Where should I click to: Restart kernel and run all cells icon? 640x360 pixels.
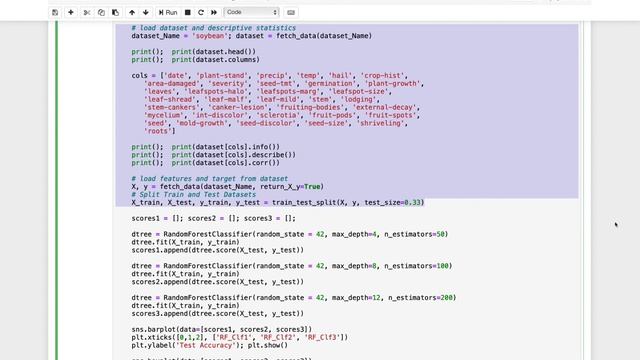coord(214,13)
